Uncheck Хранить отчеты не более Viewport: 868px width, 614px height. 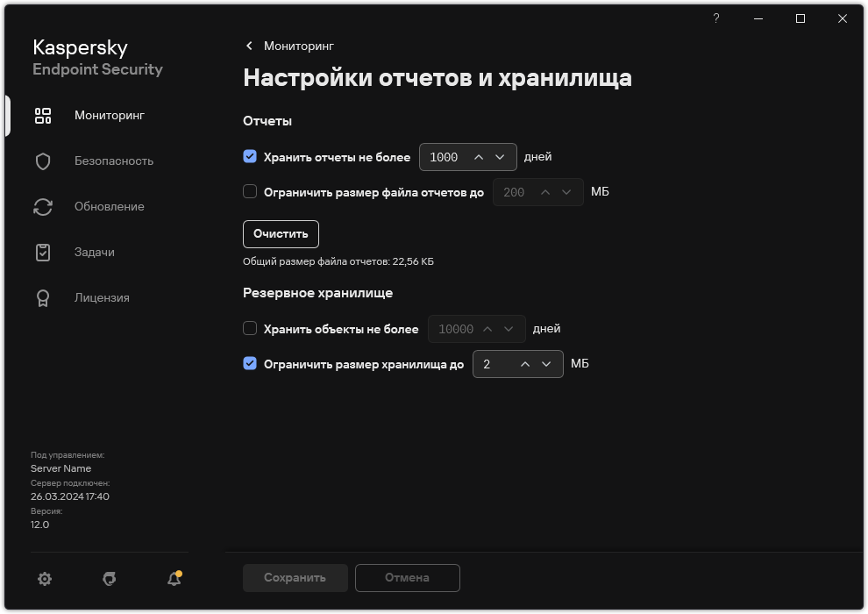(x=250, y=157)
